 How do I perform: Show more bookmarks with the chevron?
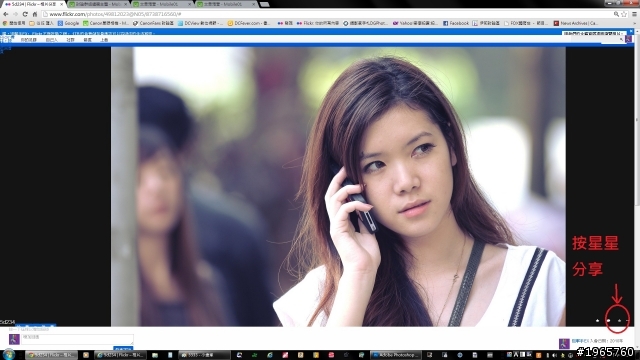coord(635,23)
